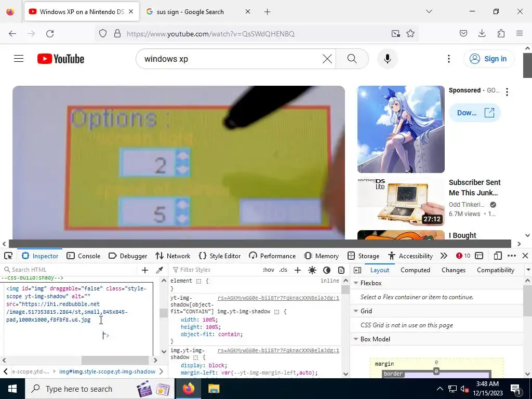Select iframe picker icon in DevTools toolbar

479,256
